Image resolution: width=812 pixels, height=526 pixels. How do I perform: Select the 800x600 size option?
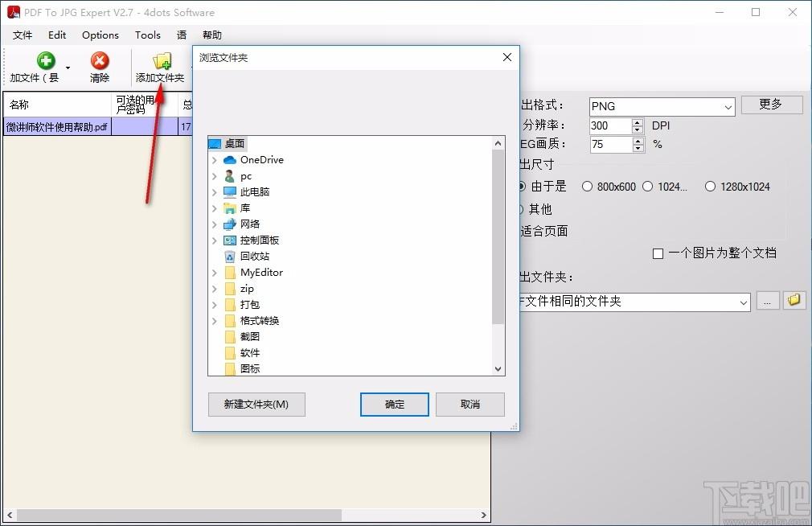[609, 187]
